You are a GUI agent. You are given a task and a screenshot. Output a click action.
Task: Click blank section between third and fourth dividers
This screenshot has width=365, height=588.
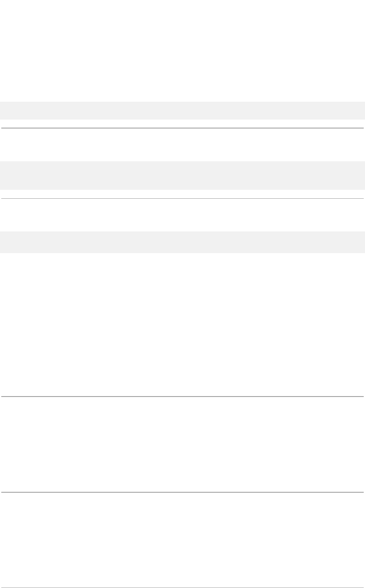click(182, 445)
